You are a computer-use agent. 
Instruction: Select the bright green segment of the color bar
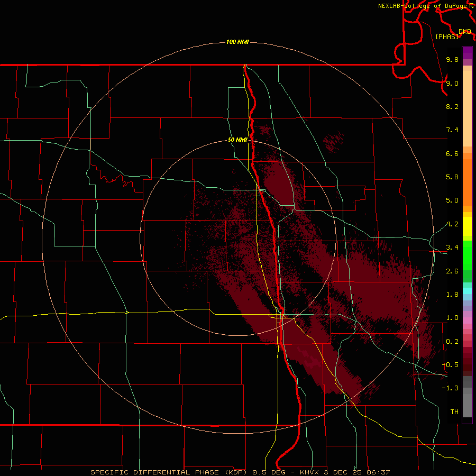click(x=467, y=255)
